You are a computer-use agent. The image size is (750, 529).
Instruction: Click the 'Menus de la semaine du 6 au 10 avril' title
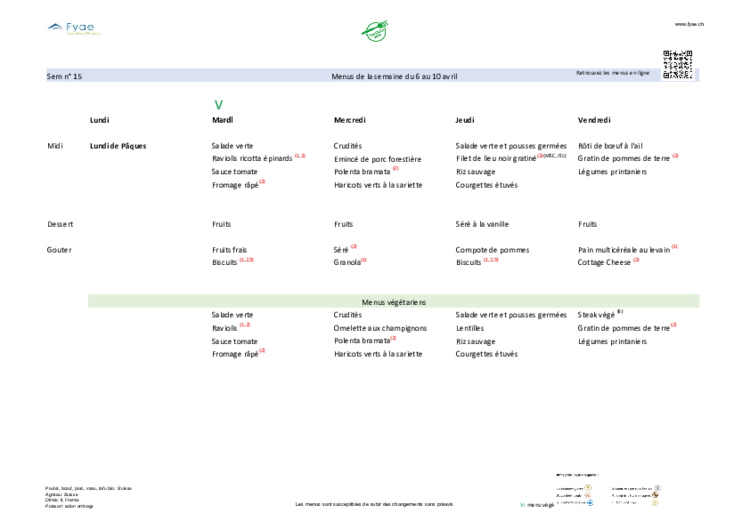(x=394, y=76)
